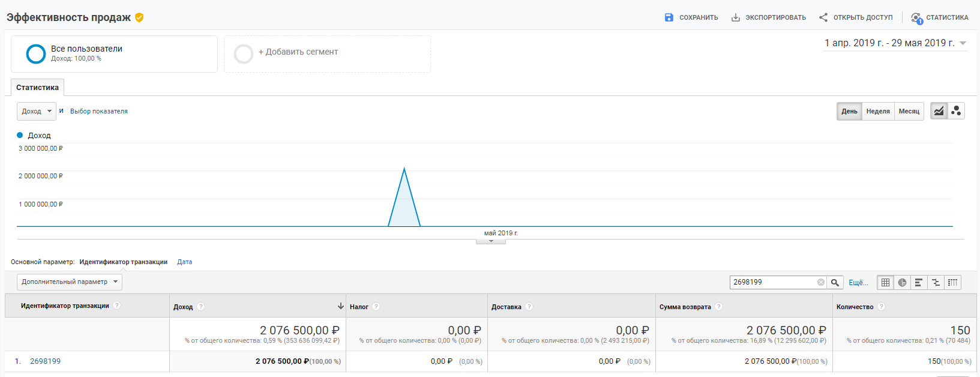Switch chart granularity to Месяц

click(x=909, y=111)
